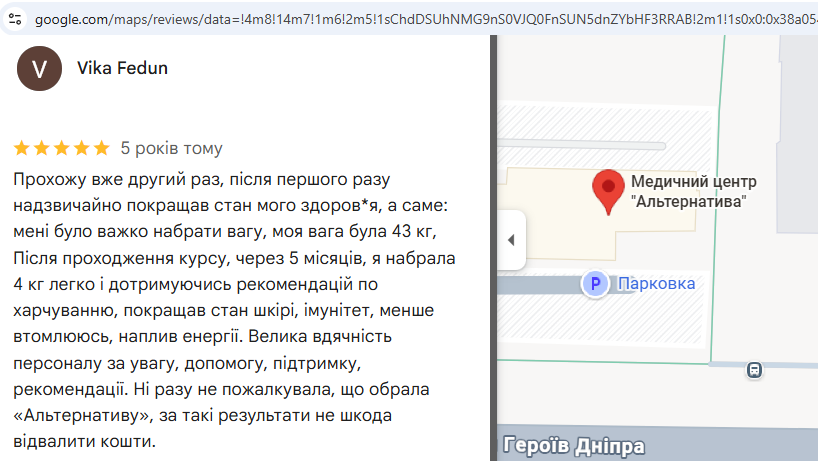Click the line 'персоналу за увагу, допомогу, підтримку'
The width and height of the screenshot is (818, 461).
pyautogui.click(x=187, y=363)
